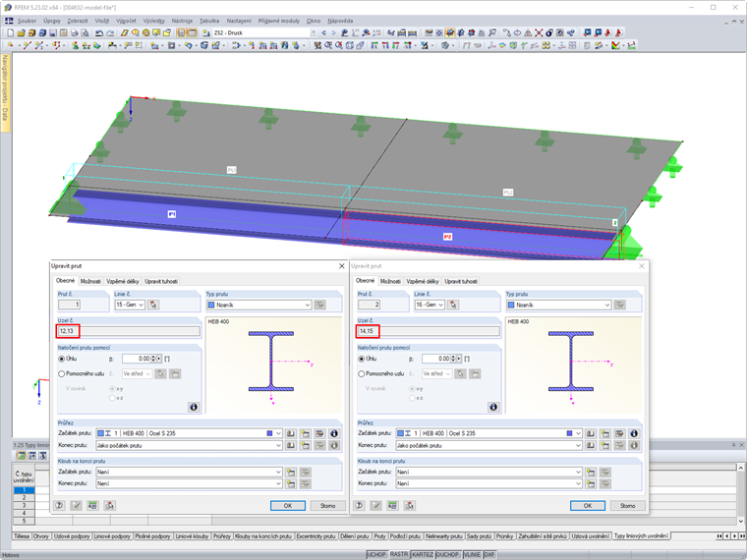Click section library icon in left dialog

coord(291,433)
